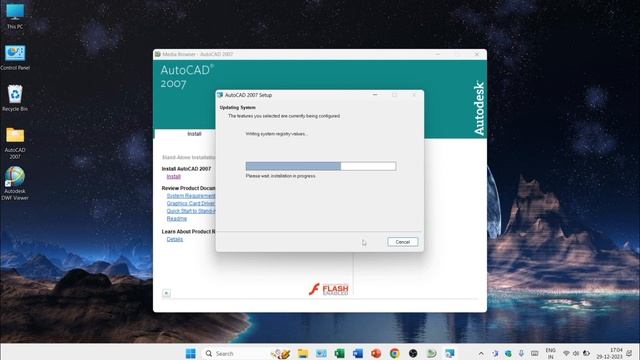The height and width of the screenshot is (360, 640).
Task: Click the search highlight art in the taskbar Search box
Action: click(281, 353)
